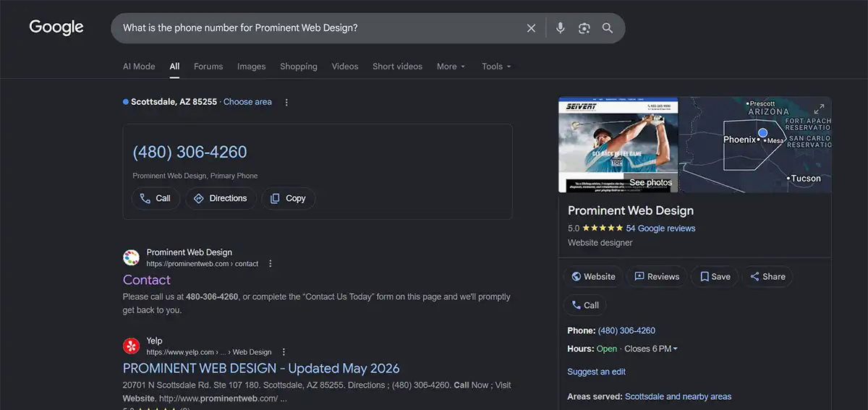Get Directions from the phone answer box

pyautogui.click(x=221, y=198)
